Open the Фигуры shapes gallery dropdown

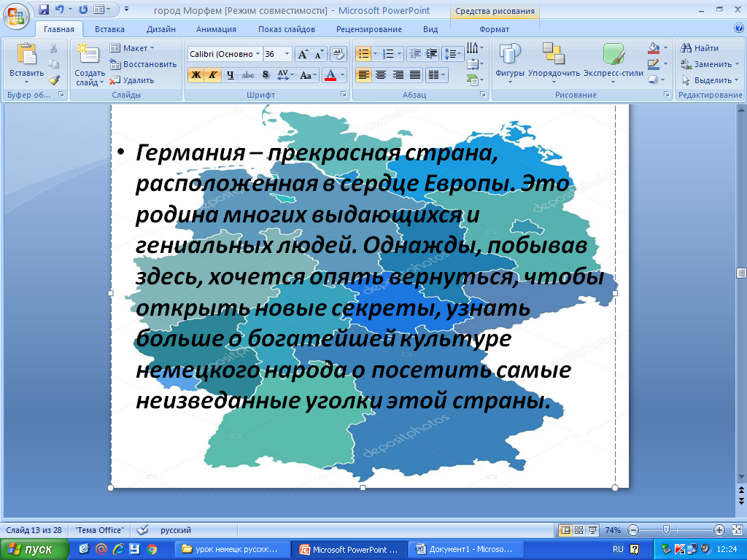pyautogui.click(x=509, y=64)
